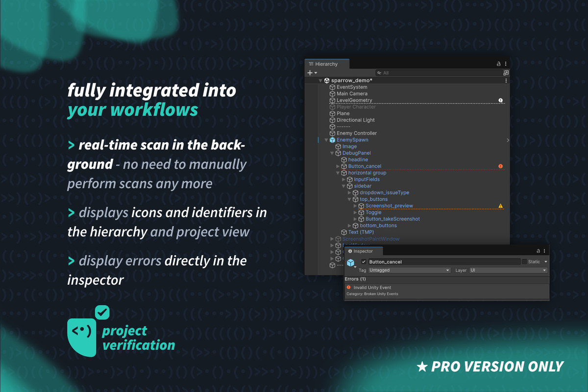Select the LevelGeometry object

(354, 100)
